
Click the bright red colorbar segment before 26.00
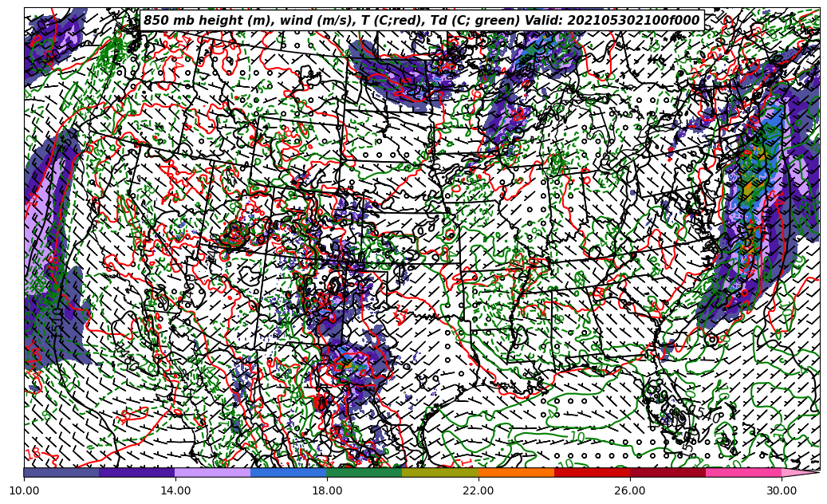pos(592,472)
